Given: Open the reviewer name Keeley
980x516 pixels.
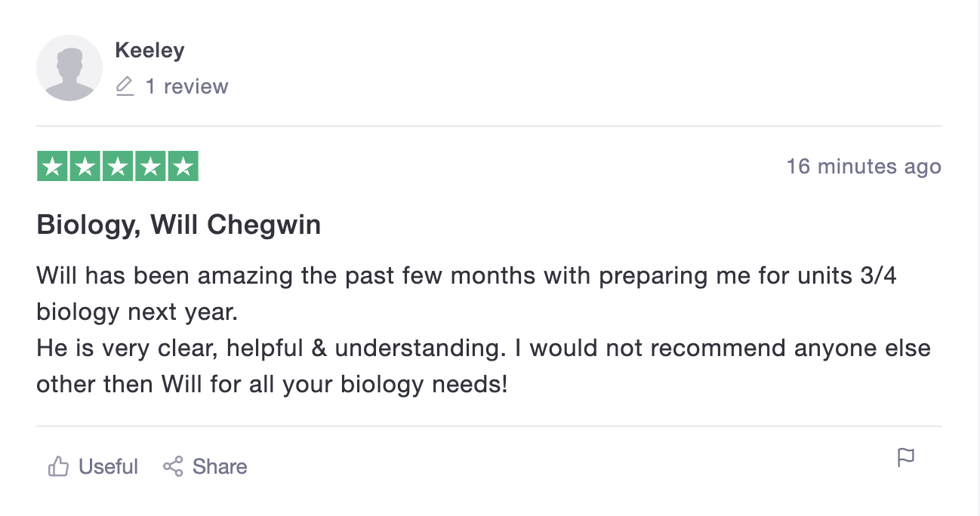Looking at the screenshot, I should click(149, 51).
